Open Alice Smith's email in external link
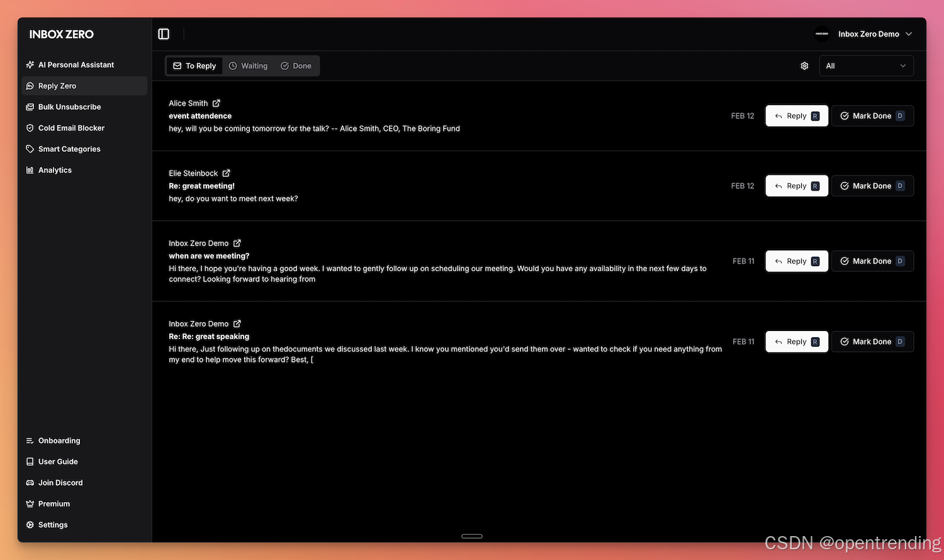This screenshot has width=944, height=560. pyautogui.click(x=216, y=103)
